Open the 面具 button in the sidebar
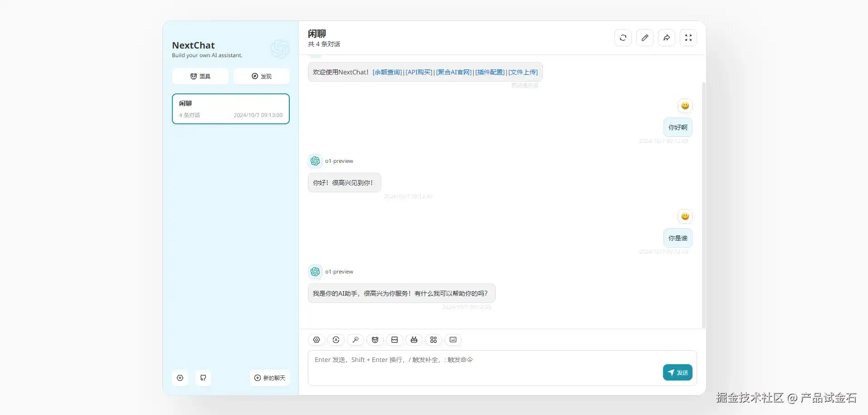Image resolution: width=868 pixels, height=415 pixels. pos(200,76)
